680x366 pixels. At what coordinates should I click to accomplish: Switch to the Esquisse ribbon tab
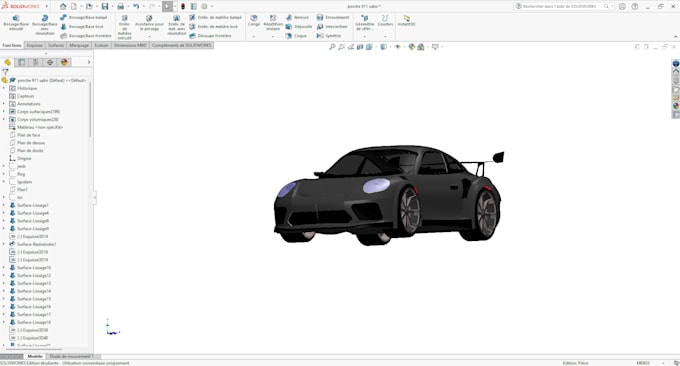tap(34, 45)
